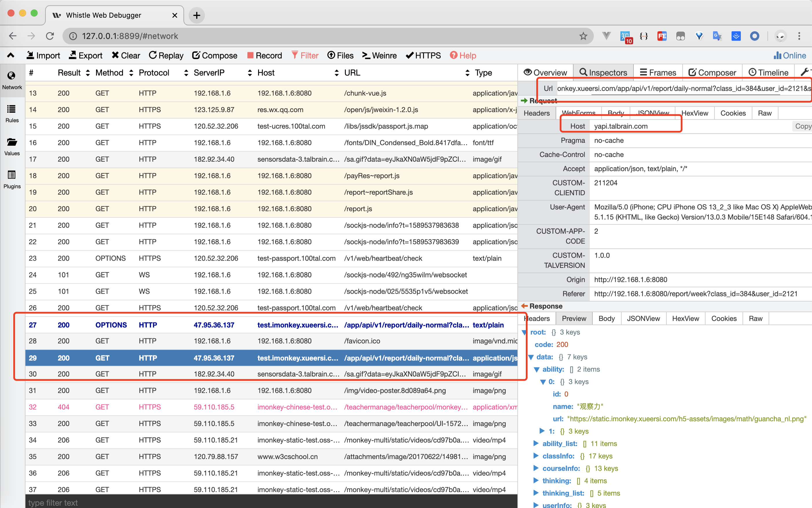Switch to the Timeline tab
The image size is (812, 508).
point(768,73)
